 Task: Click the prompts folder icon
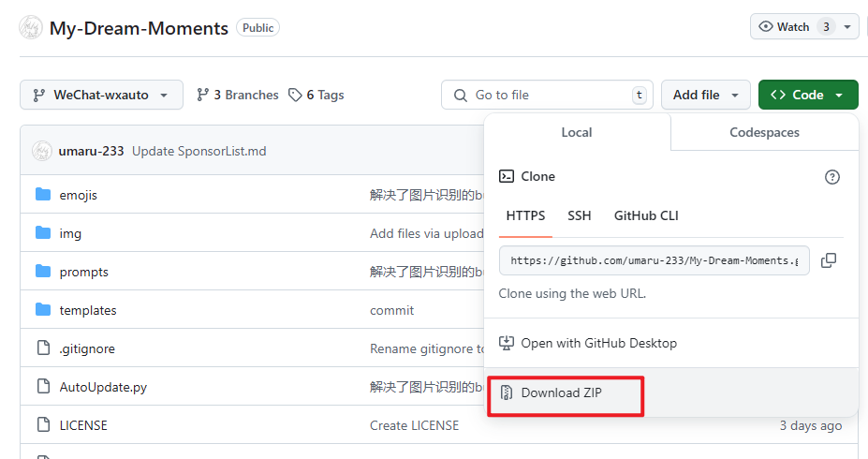(x=43, y=272)
